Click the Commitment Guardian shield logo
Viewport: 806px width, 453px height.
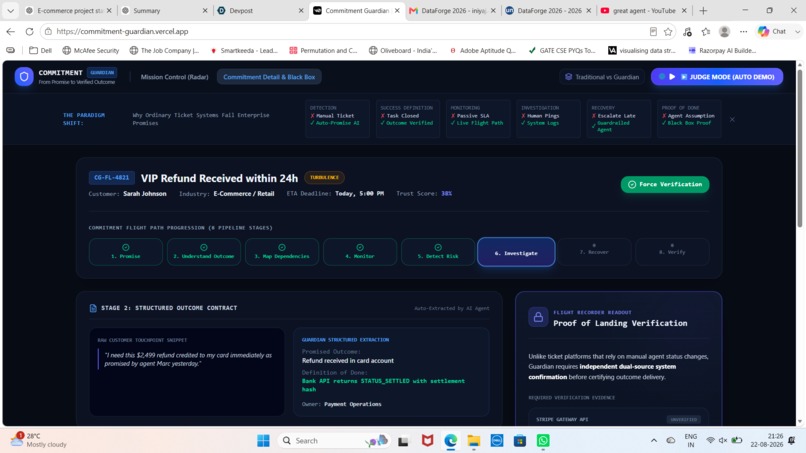24,77
